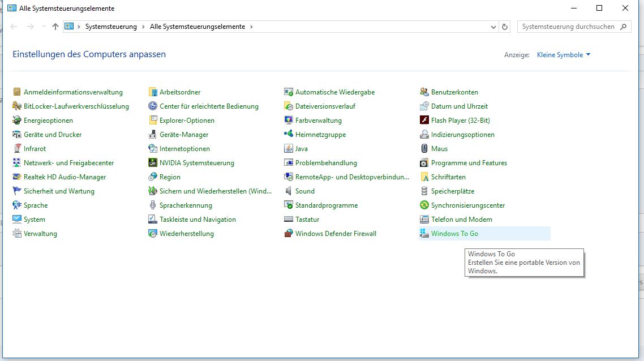Click the Infrarot icon
This screenshot has width=644, height=361.
[17, 149]
